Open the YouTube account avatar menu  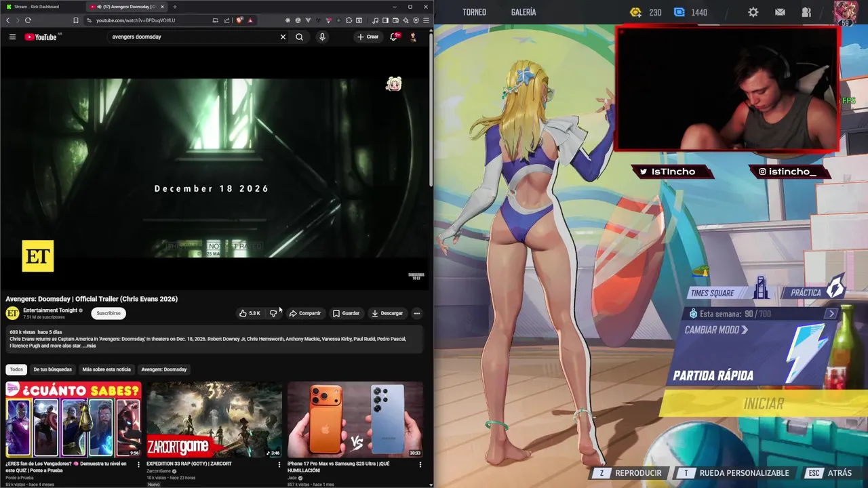coord(413,37)
